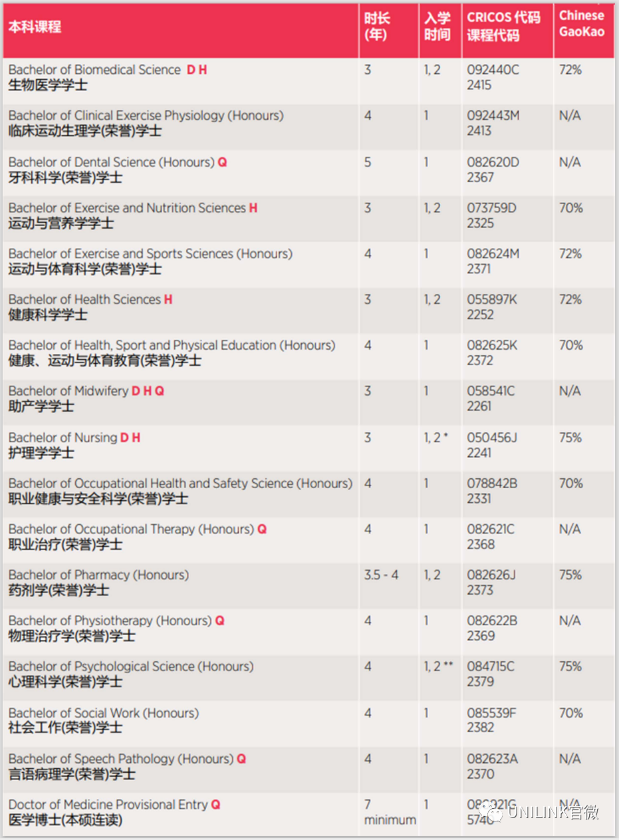Select Bachelor of Nursing course name

point(62,438)
